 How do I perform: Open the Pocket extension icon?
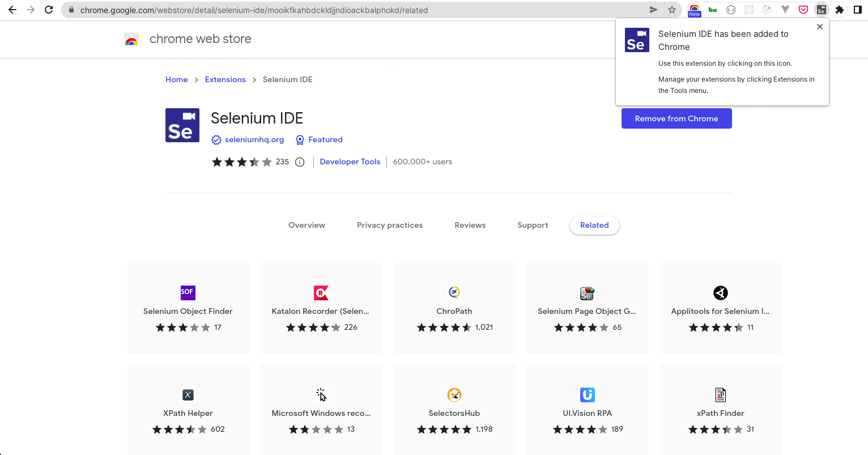(803, 10)
